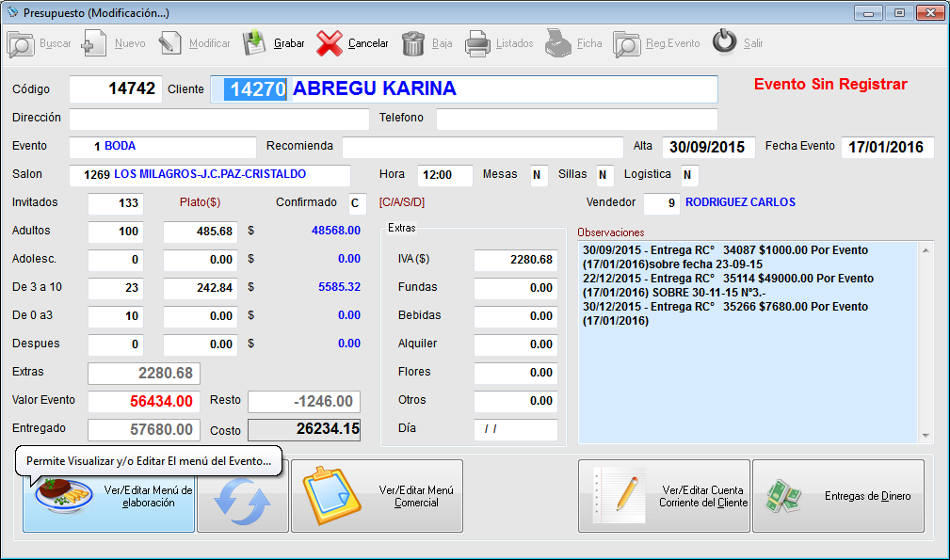Click the Adultos plate price 485.68

tap(201, 232)
